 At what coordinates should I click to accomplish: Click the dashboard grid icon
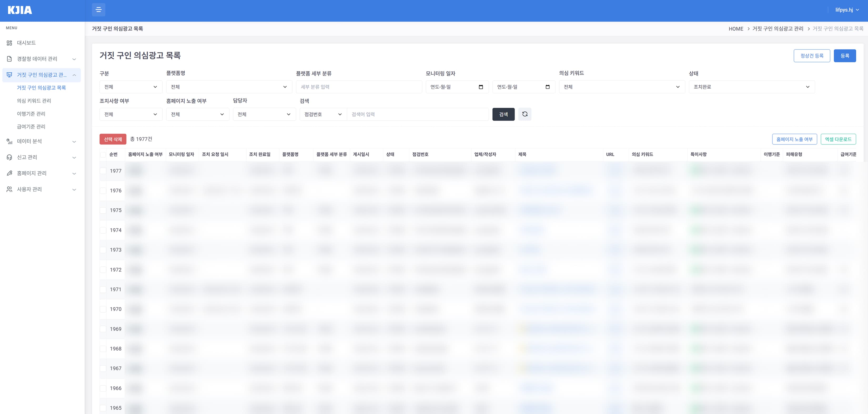pyautogui.click(x=9, y=43)
